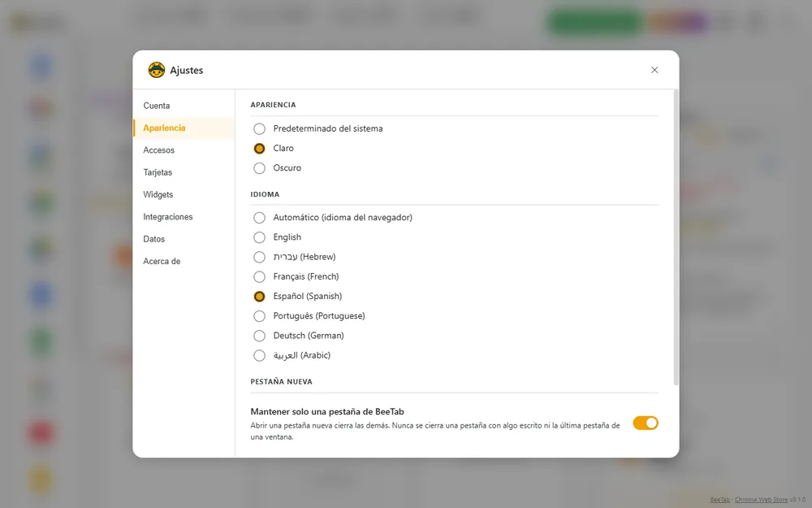The height and width of the screenshot is (508, 812).
Task: Select Predeterminado del sistema theme option
Action: click(x=260, y=128)
